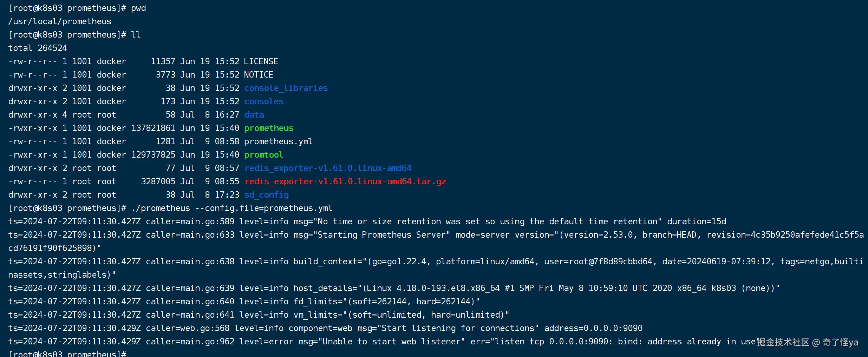Click the NOTICE file name
This screenshot has width=868, height=357.
[x=259, y=75]
